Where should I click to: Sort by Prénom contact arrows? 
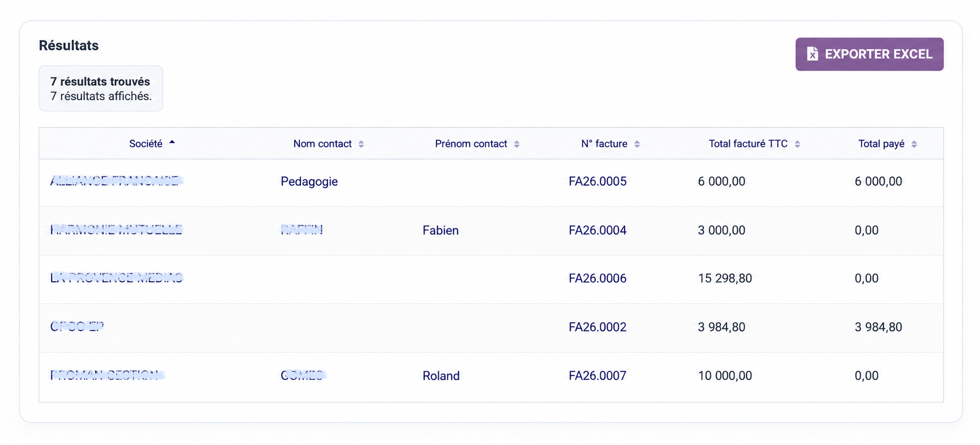[x=516, y=144]
